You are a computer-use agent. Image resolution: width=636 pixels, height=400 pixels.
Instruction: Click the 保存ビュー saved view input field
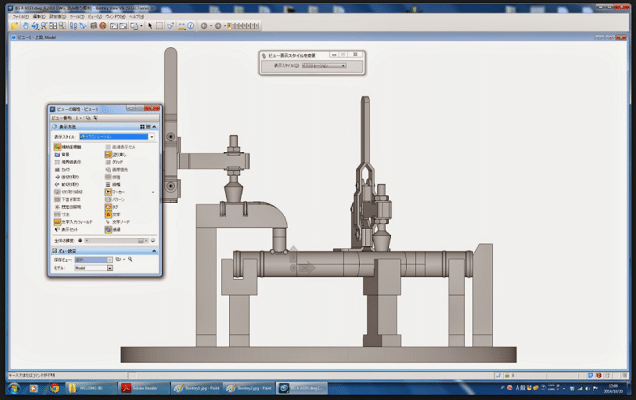(x=92, y=259)
